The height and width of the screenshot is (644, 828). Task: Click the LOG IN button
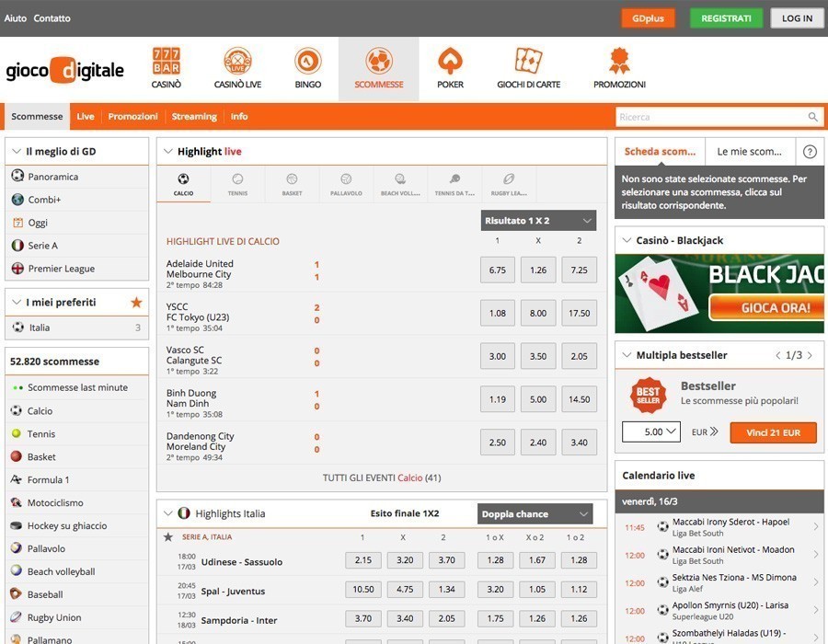coord(797,18)
